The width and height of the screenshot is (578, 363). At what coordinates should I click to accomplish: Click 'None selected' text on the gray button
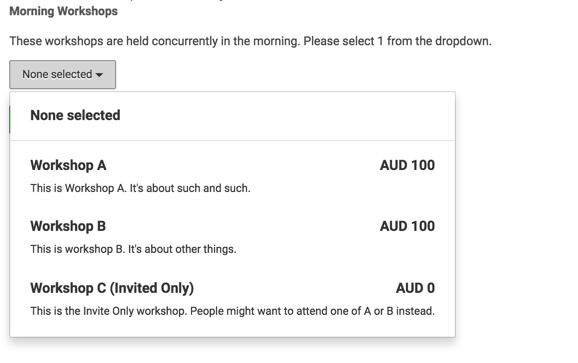[57, 74]
